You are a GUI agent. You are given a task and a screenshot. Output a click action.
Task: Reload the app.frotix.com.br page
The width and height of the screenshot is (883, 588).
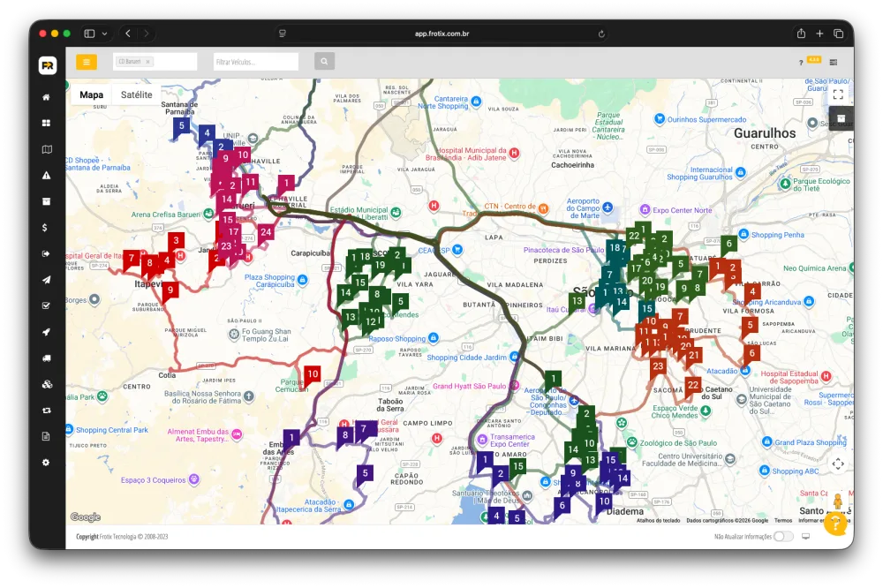(x=601, y=34)
